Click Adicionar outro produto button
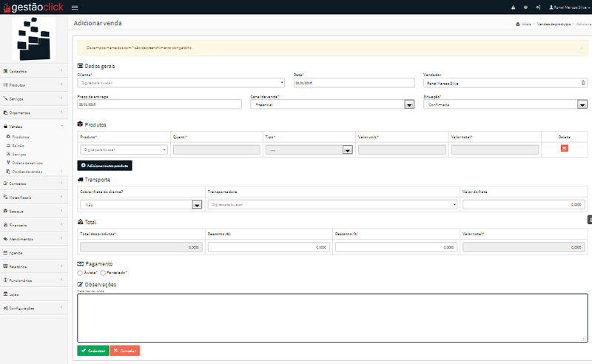 point(104,166)
